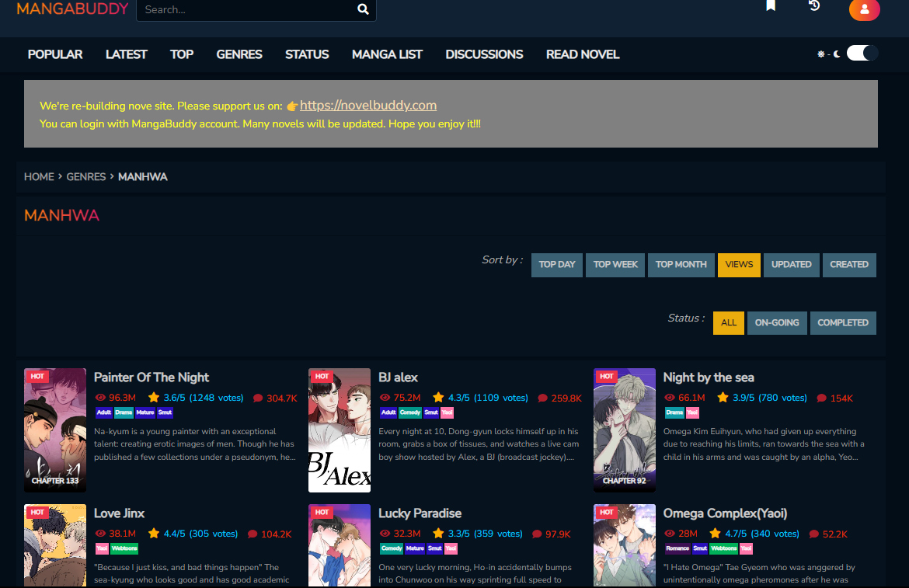Select the VIEWS sort option
The width and height of the screenshot is (909, 588).
tap(739, 265)
